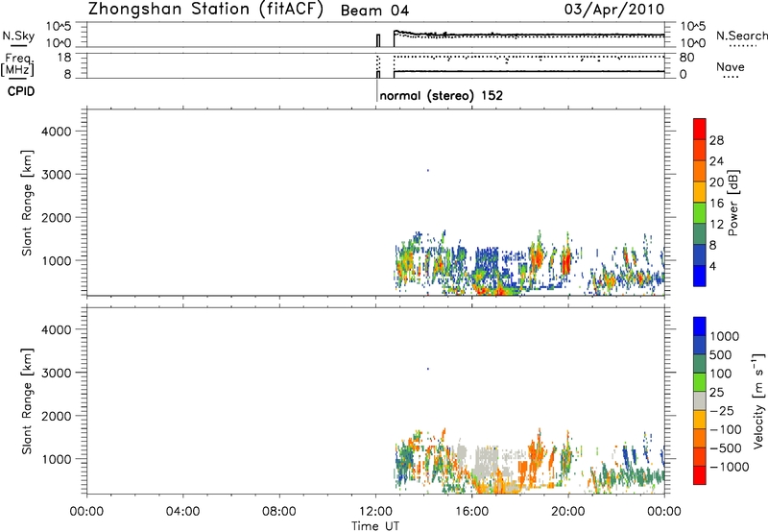Click the "16:00" time axis label
This screenshot has height=532, width=768.
[471, 512]
